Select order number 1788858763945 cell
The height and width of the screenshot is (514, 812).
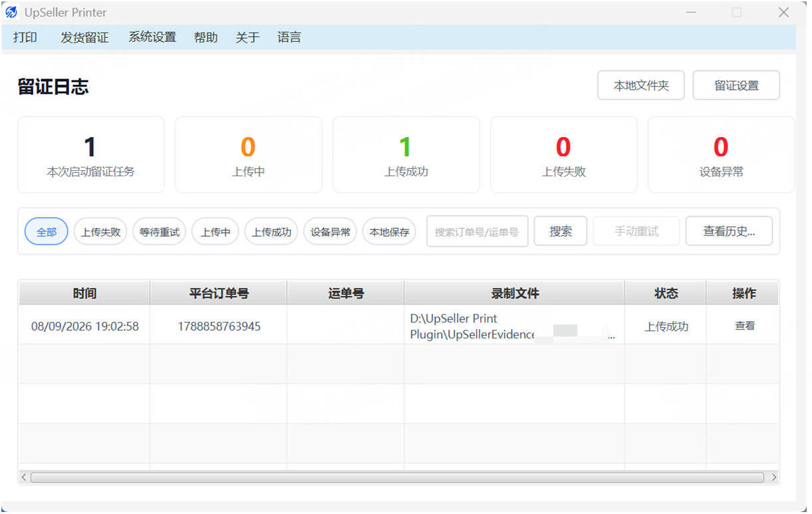tap(219, 326)
